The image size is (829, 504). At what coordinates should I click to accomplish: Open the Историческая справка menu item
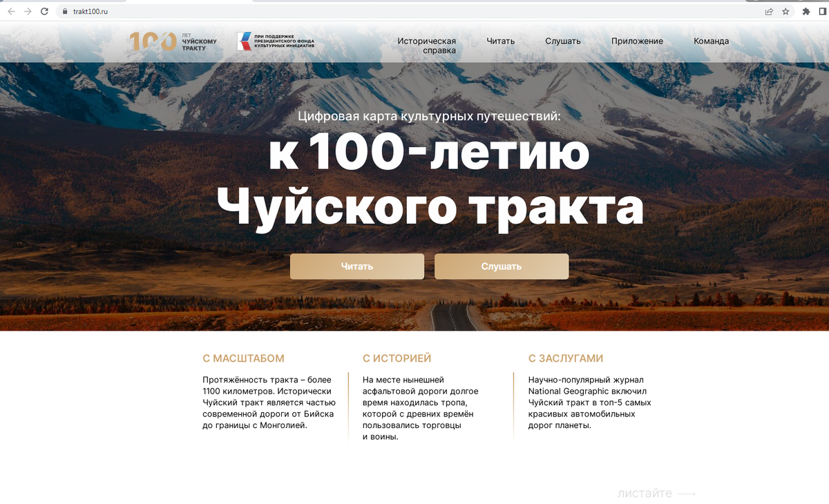pyautogui.click(x=427, y=46)
